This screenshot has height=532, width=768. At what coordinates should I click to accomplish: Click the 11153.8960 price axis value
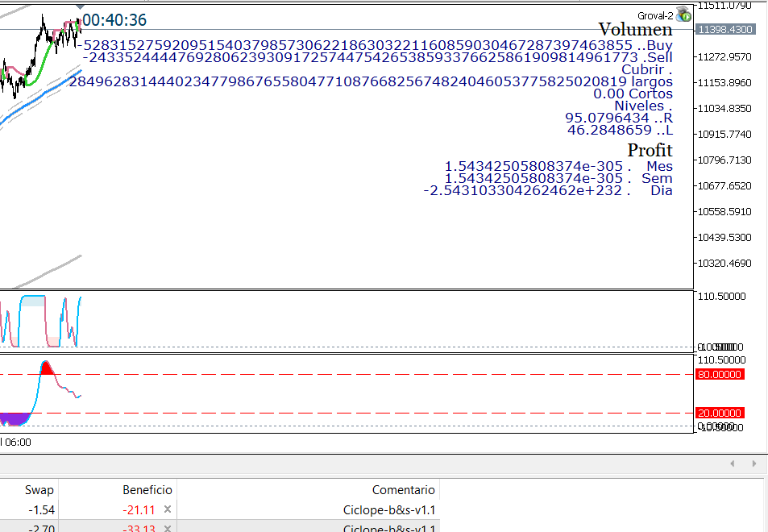pyautogui.click(x=724, y=83)
